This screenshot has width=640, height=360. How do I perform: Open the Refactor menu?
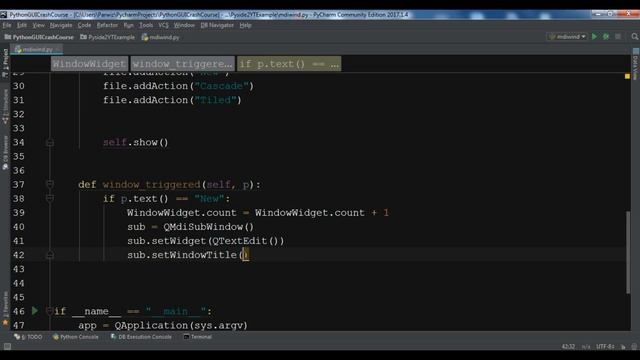(107, 25)
